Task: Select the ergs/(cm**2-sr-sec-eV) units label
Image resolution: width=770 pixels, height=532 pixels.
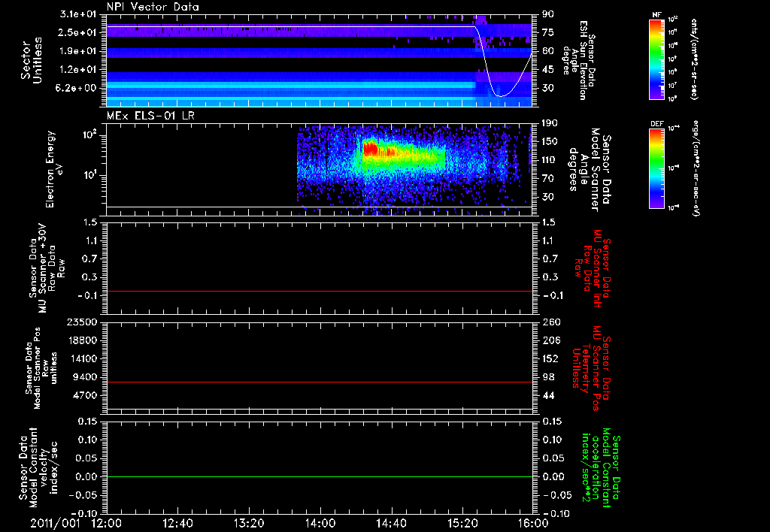Action: tap(696, 168)
